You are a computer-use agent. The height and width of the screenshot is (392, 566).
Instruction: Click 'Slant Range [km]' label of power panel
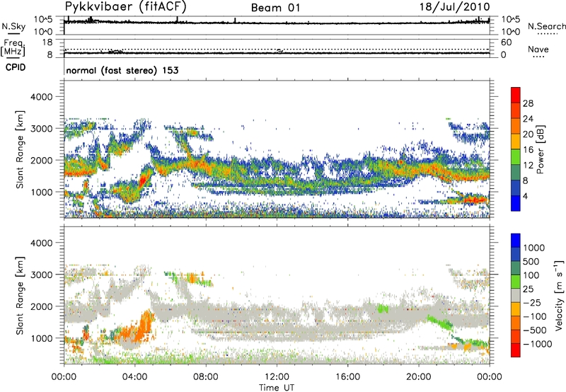coord(20,149)
